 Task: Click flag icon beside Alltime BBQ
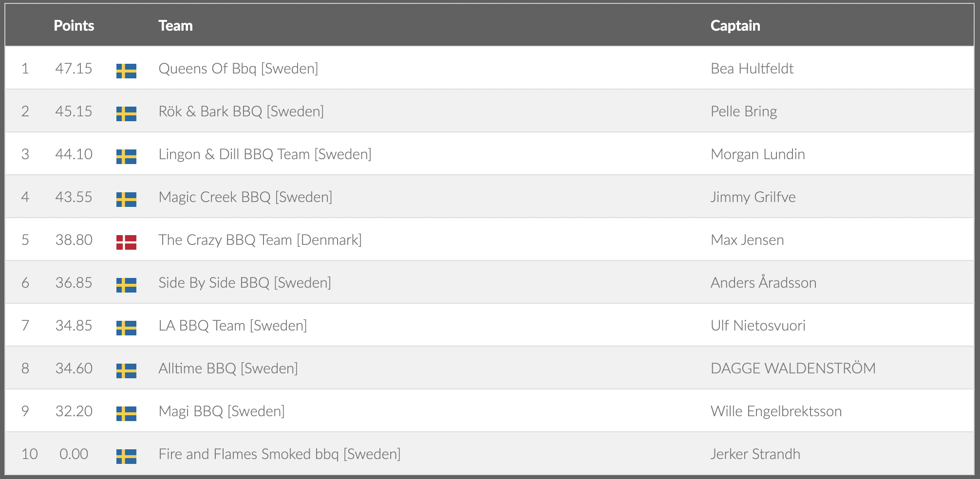coord(126,371)
